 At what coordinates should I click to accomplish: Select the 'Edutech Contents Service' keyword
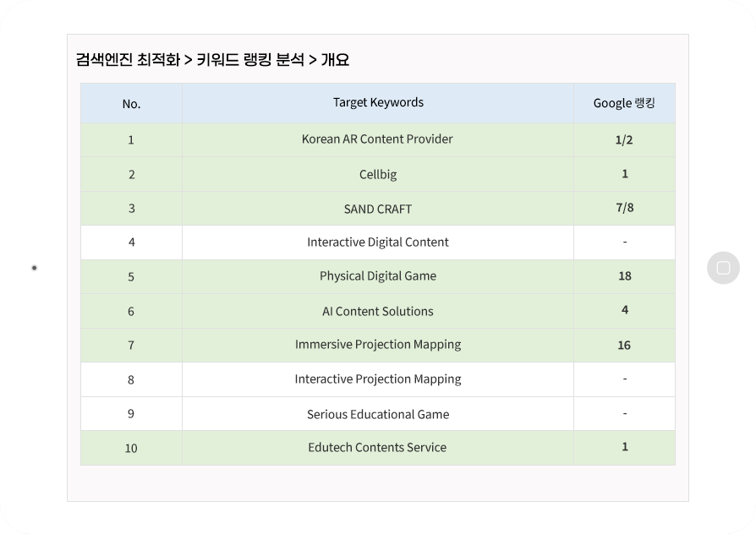click(x=377, y=448)
